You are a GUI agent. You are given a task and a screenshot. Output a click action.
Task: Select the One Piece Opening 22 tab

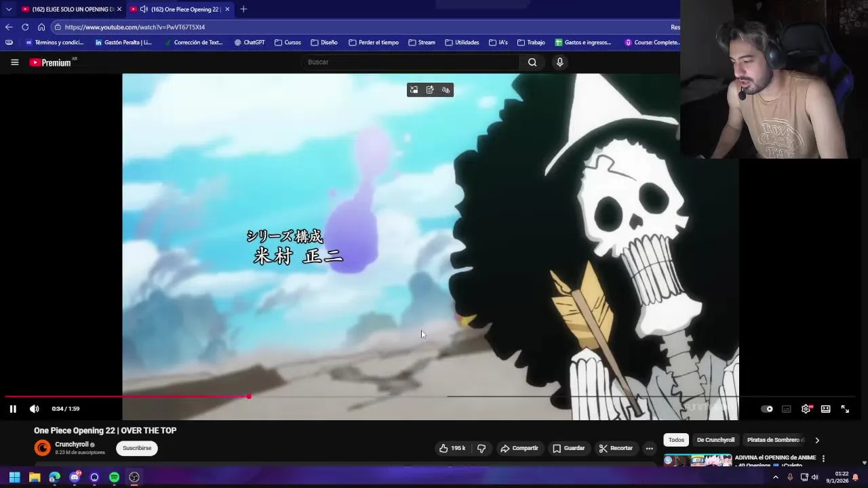(x=179, y=9)
